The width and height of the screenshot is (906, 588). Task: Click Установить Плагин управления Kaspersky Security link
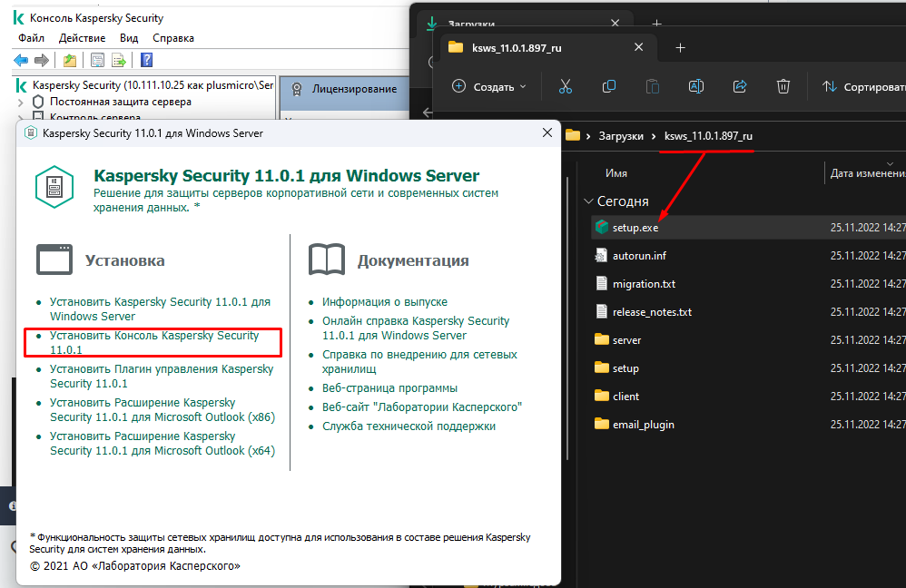pyautogui.click(x=162, y=376)
